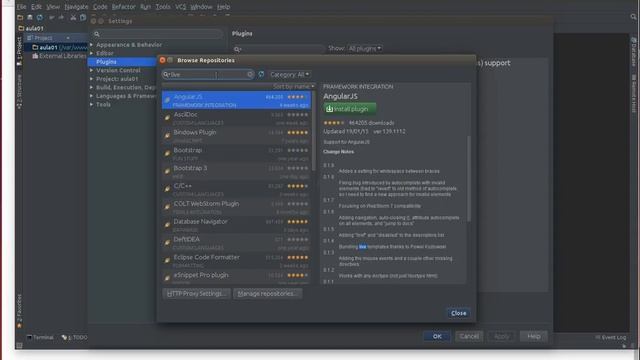Expand the Editor settings node

[91, 53]
